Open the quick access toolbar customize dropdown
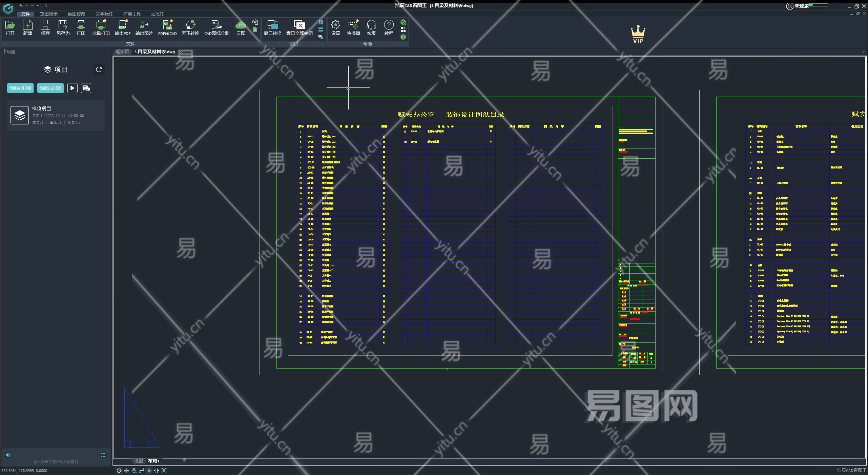Viewport: 868px width, 475px height. [46, 5]
